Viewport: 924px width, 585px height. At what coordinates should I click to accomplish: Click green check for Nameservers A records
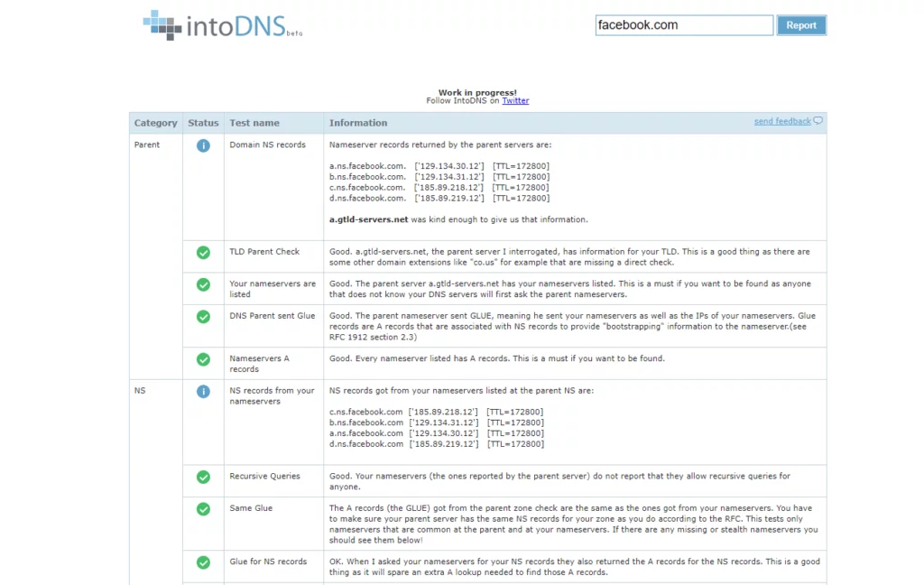[203, 359]
